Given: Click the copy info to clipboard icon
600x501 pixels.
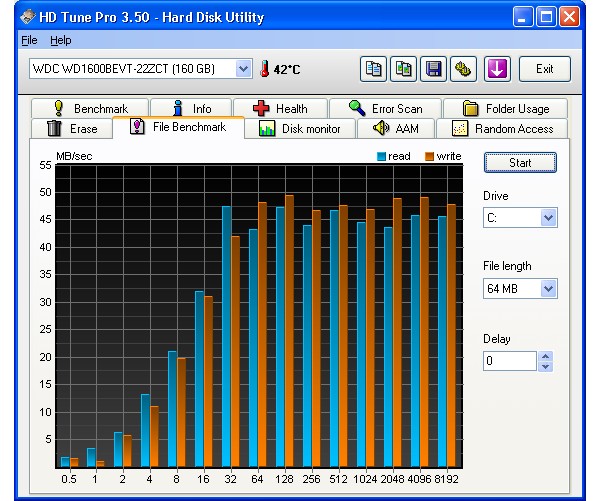Looking at the screenshot, I should click(373, 69).
